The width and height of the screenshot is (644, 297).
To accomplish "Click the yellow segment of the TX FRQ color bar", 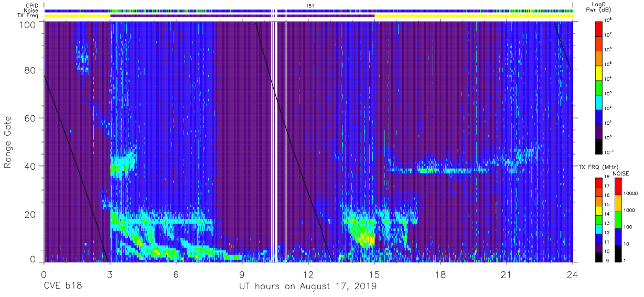I will [x=599, y=210].
